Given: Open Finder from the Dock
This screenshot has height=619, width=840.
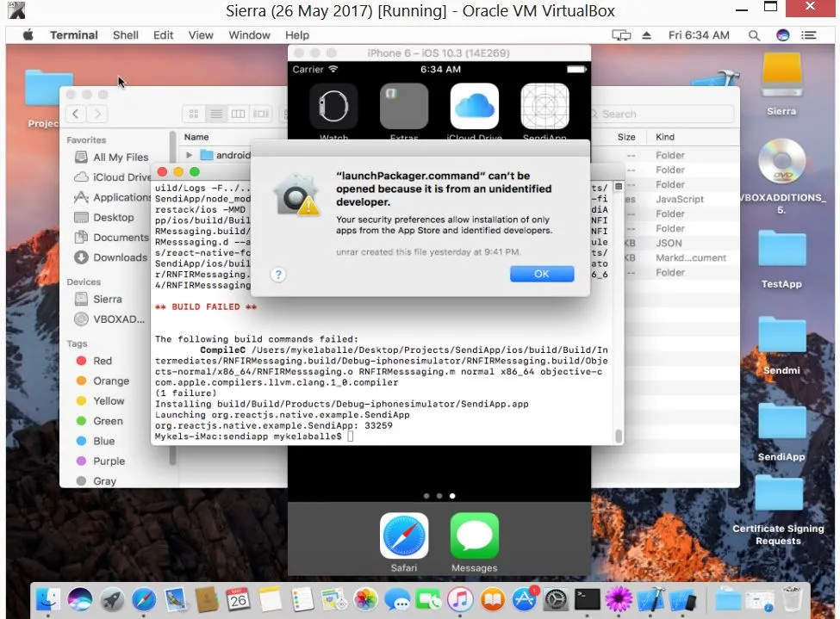Looking at the screenshot, I should [x=48, y=599].
